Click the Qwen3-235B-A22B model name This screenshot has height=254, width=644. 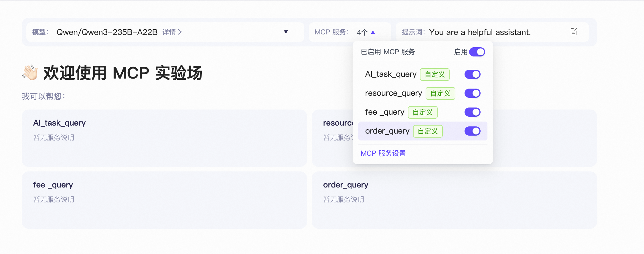[107, 32]
